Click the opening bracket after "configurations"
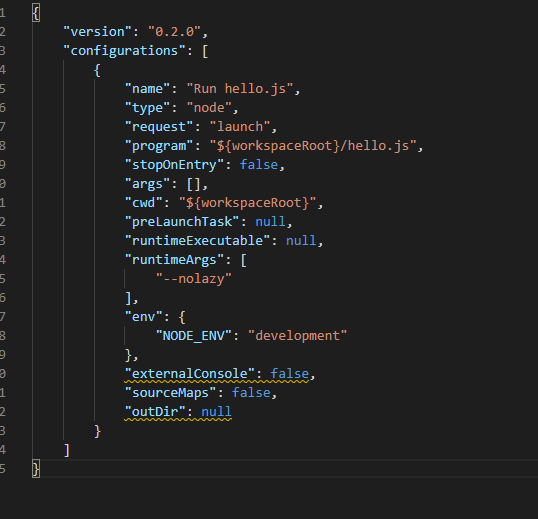This screenshot has width=538, height=519. pyautogui.click(x=205, y=51)
